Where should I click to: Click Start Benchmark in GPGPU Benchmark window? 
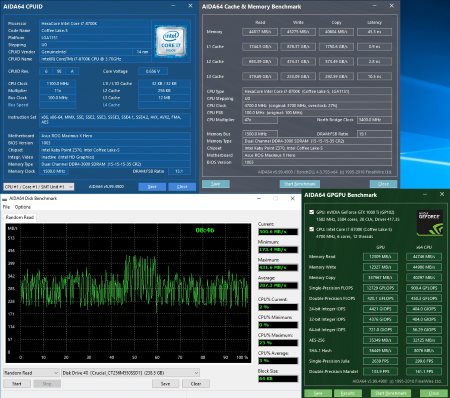[x=391, y=393]
